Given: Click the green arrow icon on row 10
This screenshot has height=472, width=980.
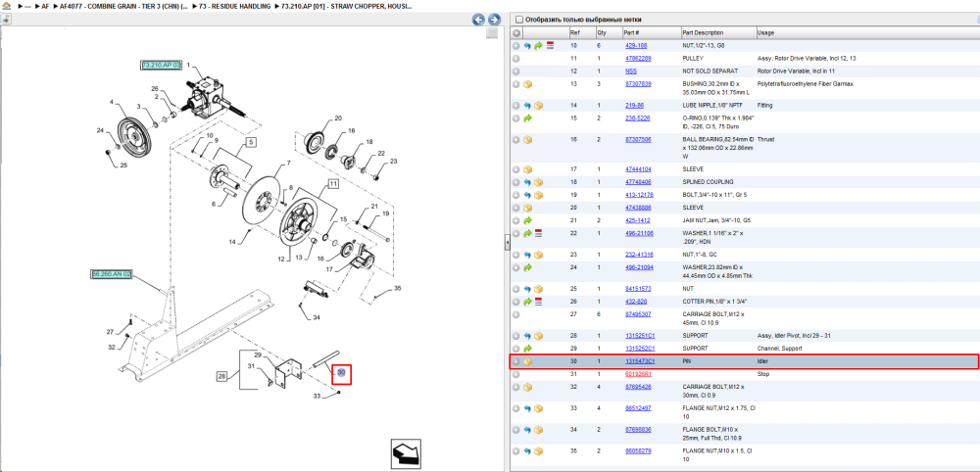Looking at the screenshot, I should point(538,46).
